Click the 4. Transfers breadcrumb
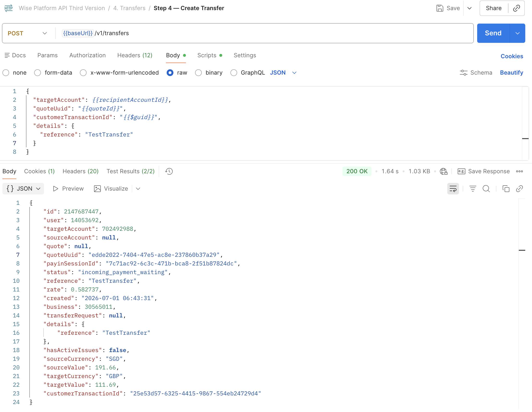The width and height of the screenshot is (532, 412). click(x=129, y=8)
